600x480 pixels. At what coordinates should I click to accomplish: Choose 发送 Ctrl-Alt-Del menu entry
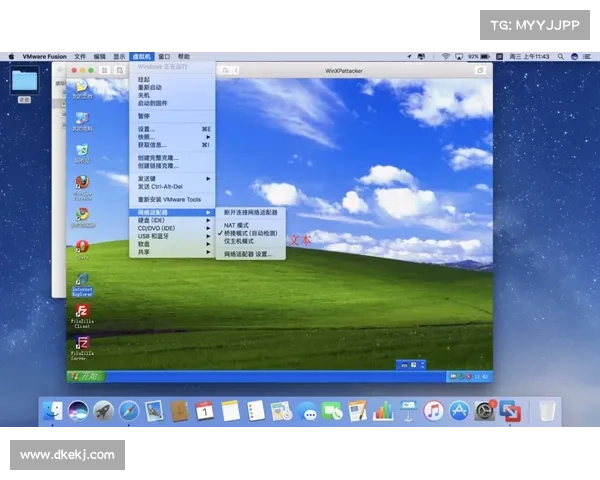pos(172,187)
